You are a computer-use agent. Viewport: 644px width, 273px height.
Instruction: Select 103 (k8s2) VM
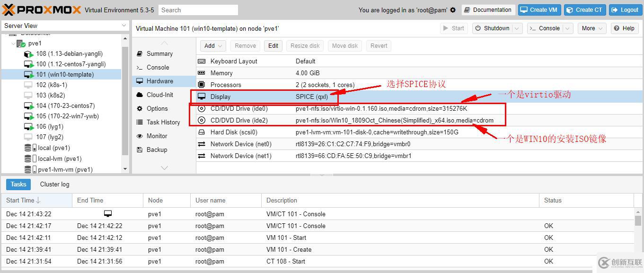pyautogui.click(x=61, y=96)
